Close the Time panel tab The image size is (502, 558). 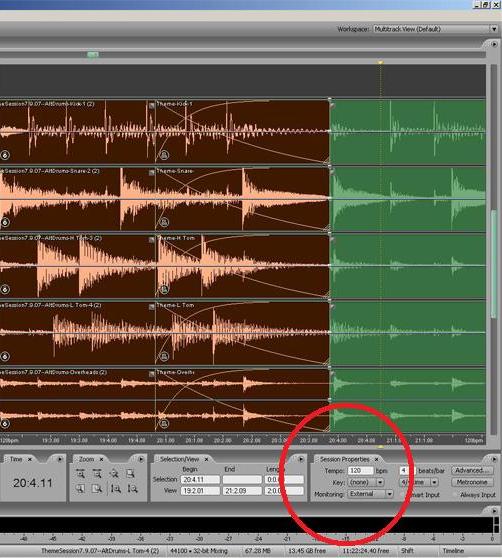coord(30,459)
